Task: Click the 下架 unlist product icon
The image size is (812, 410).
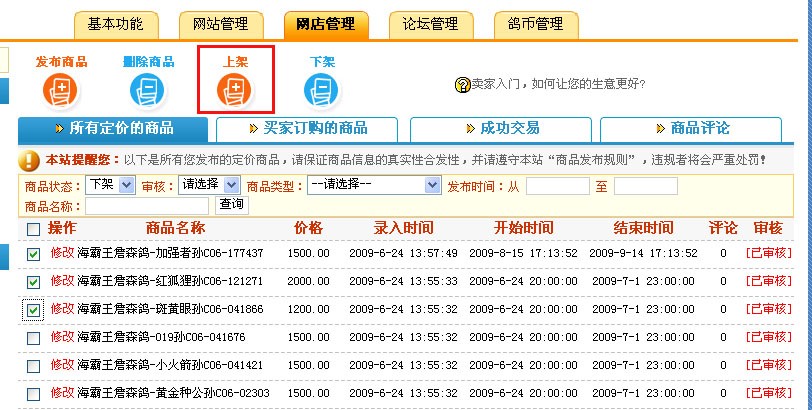Action: coord(322,92)
